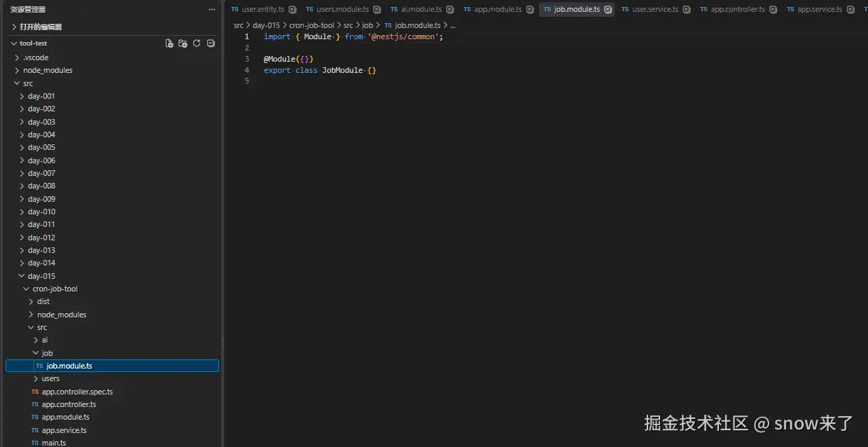The width and height of the screenshot is (868, 447).
Task: Expand the .vscode folder
Action: pos(17,57)
